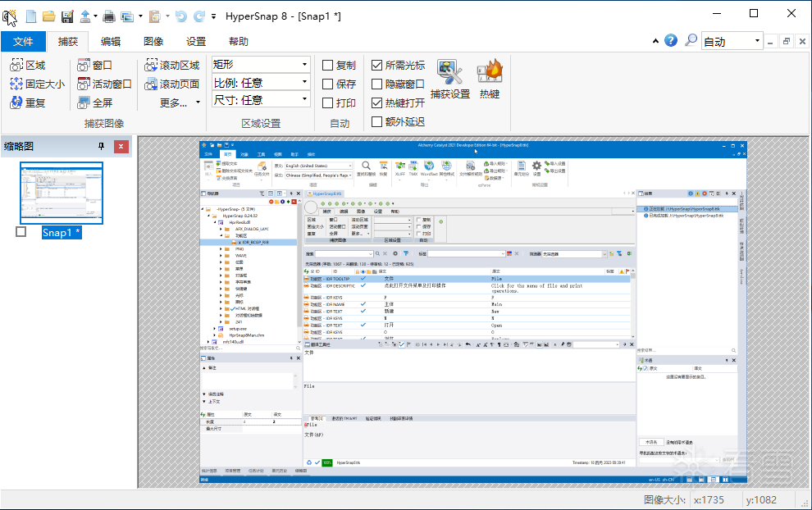812x510 pixels.
Task: Print using the printer icon
Action: (109, 16)
